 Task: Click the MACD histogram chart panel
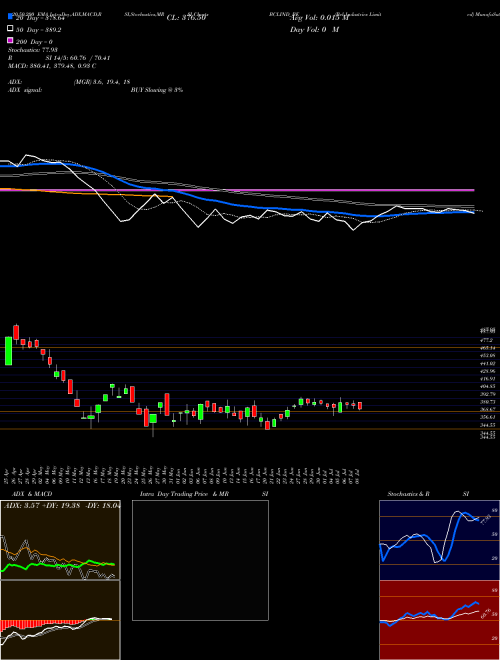point(60,620)
